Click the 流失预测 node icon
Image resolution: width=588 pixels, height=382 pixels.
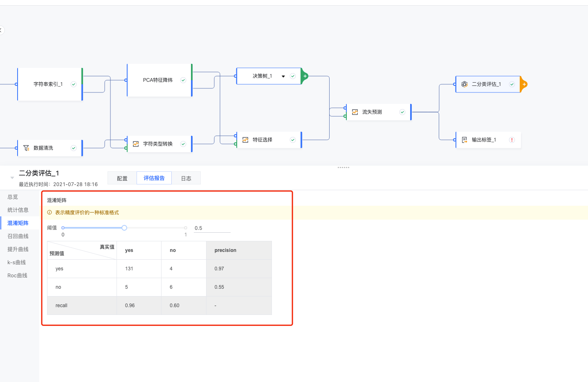[x=355, y=112]
